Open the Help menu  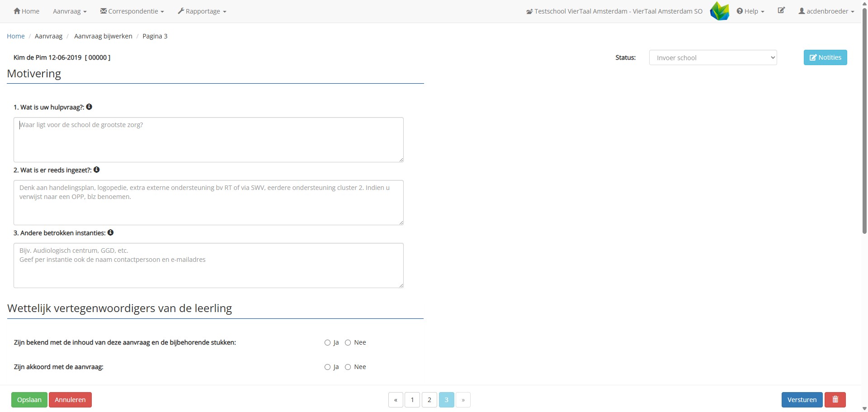[750, 11]
